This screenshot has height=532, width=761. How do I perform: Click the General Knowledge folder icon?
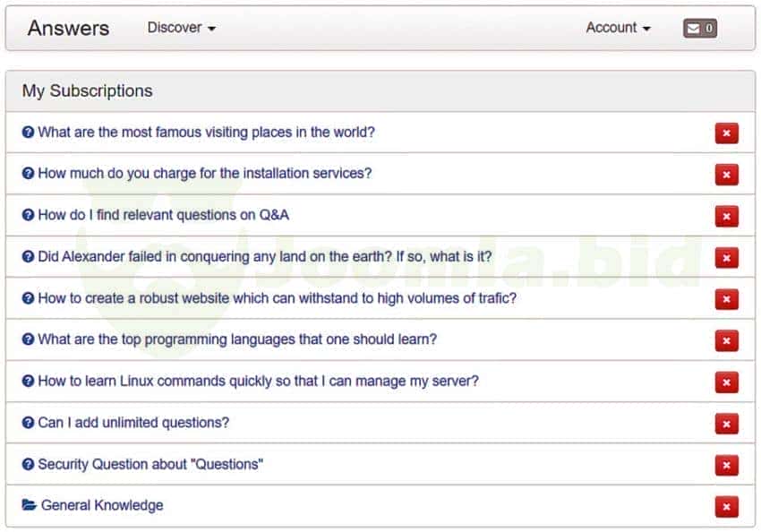(30, 505)
